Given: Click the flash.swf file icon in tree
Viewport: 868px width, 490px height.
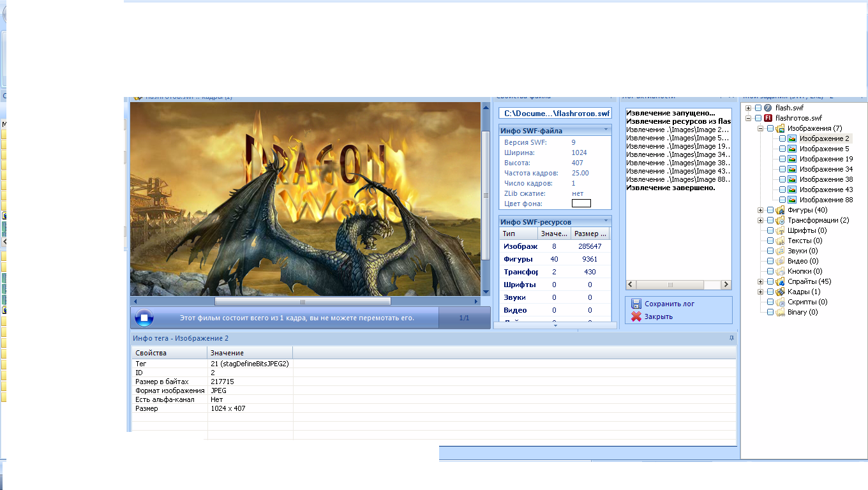Looking at the screenshot, I should pos(768,108).
